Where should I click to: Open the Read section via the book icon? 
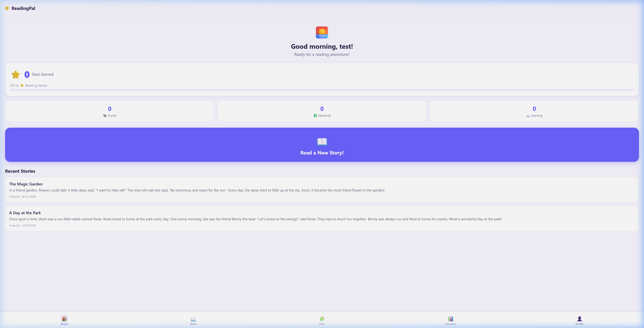[193, 319]
